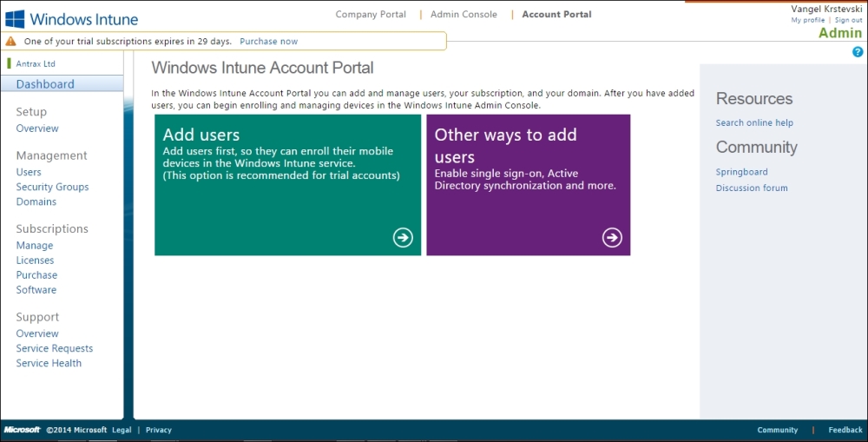Click the Windows Intune Account Portal heading
868x442 pixels.
(x=262, y=68)
